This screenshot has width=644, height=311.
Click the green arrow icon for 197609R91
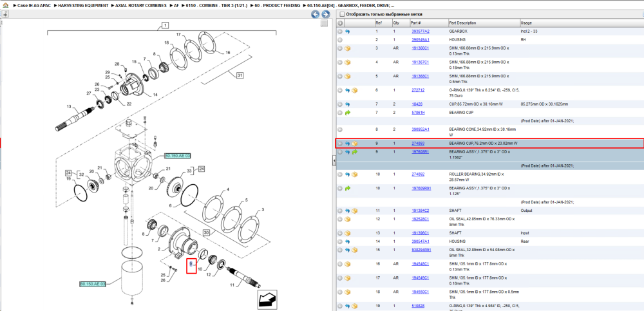(348, 188)
